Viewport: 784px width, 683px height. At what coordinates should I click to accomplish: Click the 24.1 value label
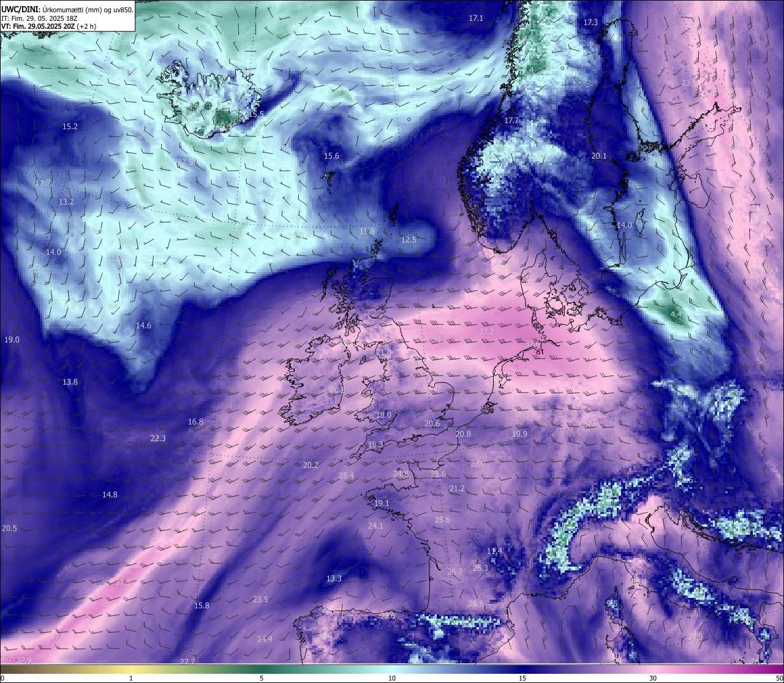click(x=375, y=526)
